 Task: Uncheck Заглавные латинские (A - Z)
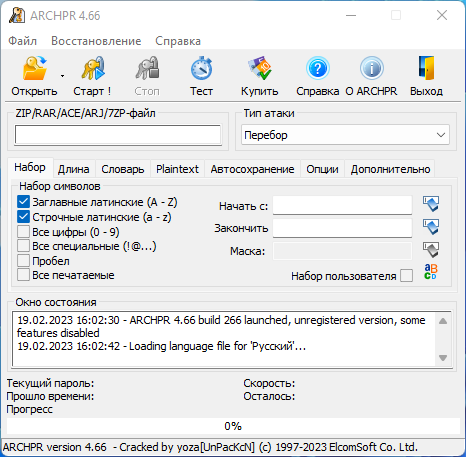point(23,202)
